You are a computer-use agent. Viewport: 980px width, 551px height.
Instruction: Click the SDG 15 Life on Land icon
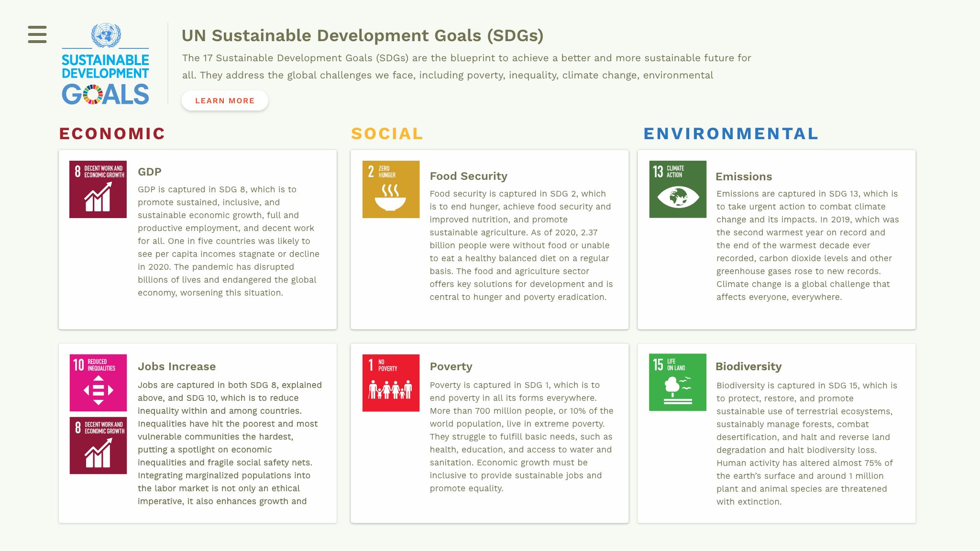tap(678, 382)
